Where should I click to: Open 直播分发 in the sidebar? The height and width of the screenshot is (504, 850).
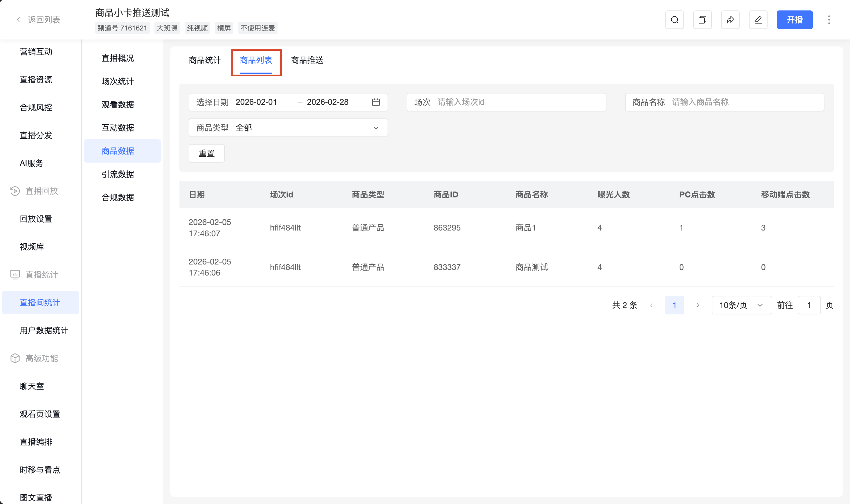[x=40, y=135]
